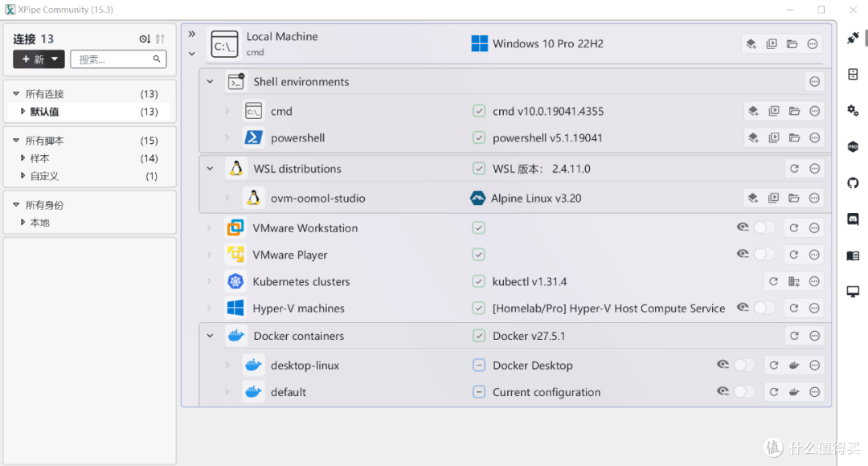Toggle the default Docker context switch
Image resolution: width=868 pixels, height=466 pixels.
[x=744, y=392]
